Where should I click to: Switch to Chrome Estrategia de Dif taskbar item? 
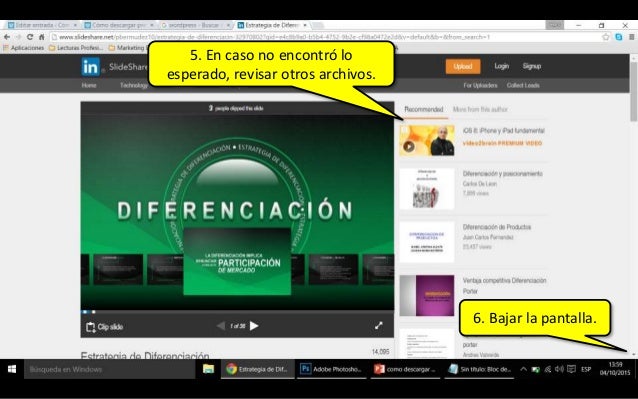[258, 369]
